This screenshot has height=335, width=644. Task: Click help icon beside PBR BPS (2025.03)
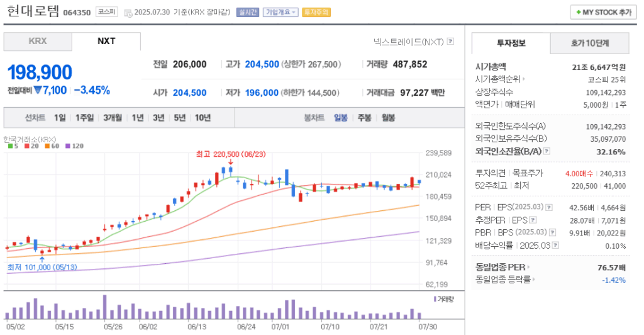(553, 232)
